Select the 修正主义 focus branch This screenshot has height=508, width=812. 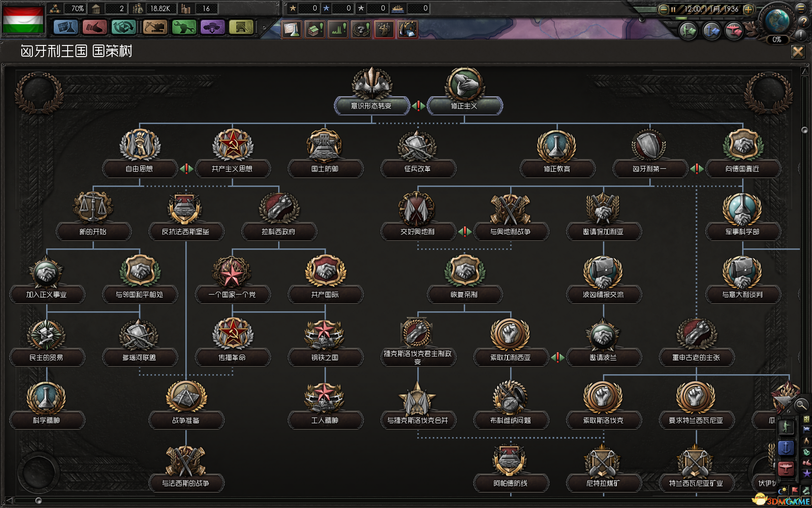[x=464, y=105]
